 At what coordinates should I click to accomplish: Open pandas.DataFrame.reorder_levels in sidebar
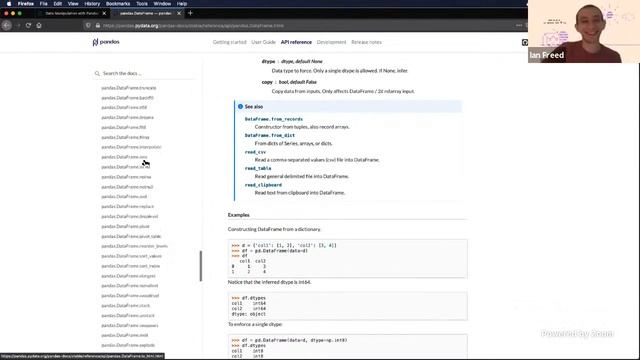click(134, 246)
